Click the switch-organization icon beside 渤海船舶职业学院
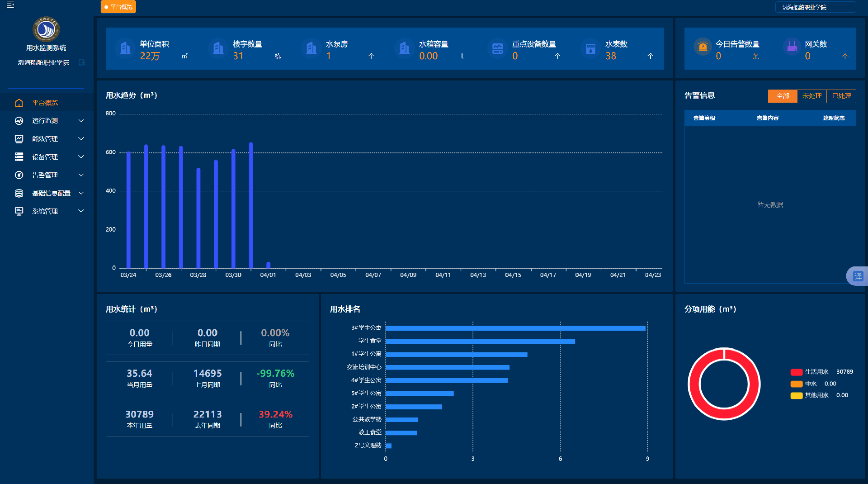The width and height of the screenshot is (868, 484). coord(82,62)
